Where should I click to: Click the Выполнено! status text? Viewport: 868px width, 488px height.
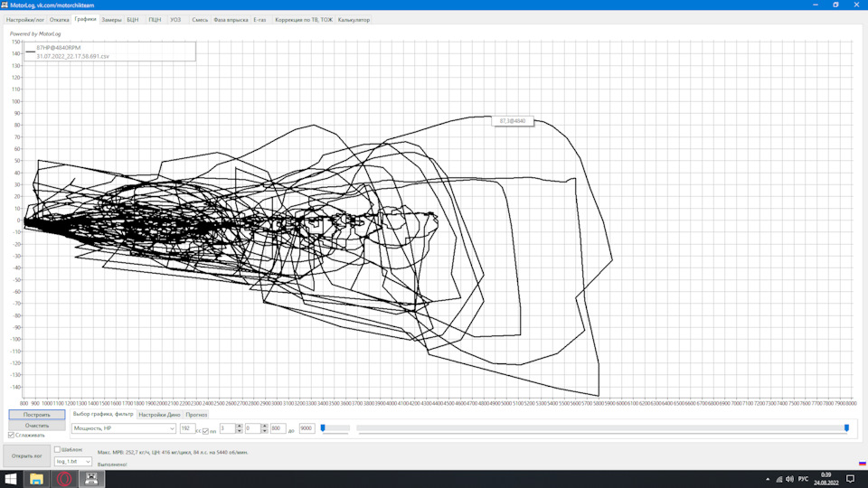coord(112,465)
